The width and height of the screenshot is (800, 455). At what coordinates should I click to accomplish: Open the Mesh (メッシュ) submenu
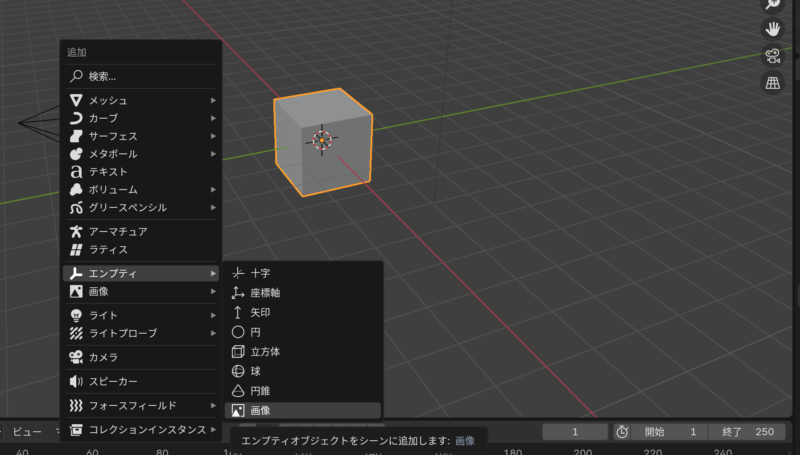(x=141, y=100)
